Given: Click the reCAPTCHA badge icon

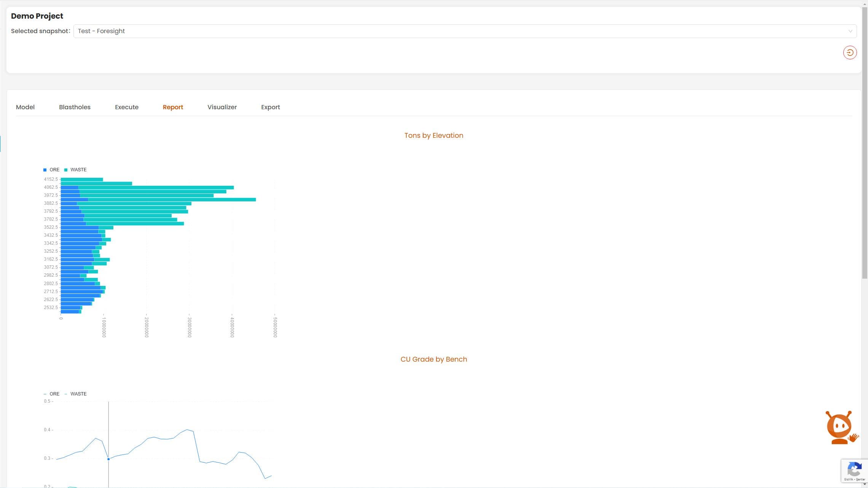Looking at the screenshot, I should tap(854, 471).
